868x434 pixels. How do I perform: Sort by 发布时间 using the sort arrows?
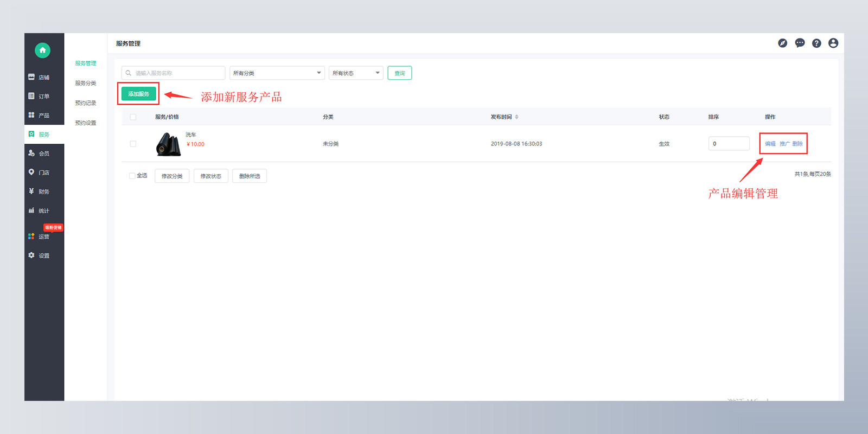(516, 117)
